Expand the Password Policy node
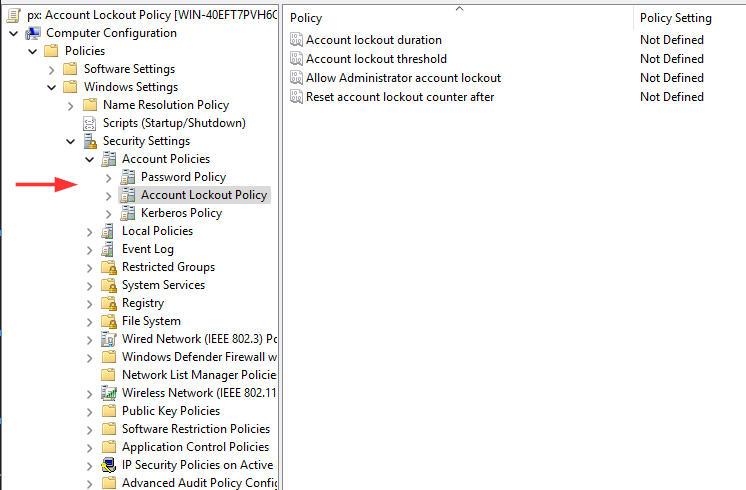Screen dimensions: 746x490 tap(109, 177)
